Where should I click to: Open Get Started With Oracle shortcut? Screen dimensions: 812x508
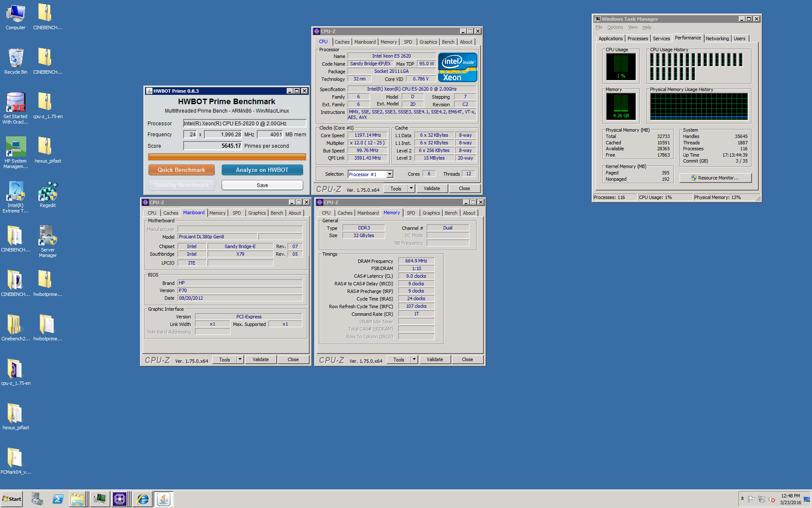(16, 108)
